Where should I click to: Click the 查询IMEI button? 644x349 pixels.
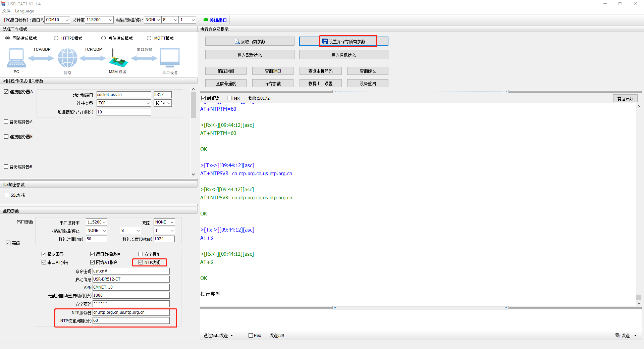point(273,71)
